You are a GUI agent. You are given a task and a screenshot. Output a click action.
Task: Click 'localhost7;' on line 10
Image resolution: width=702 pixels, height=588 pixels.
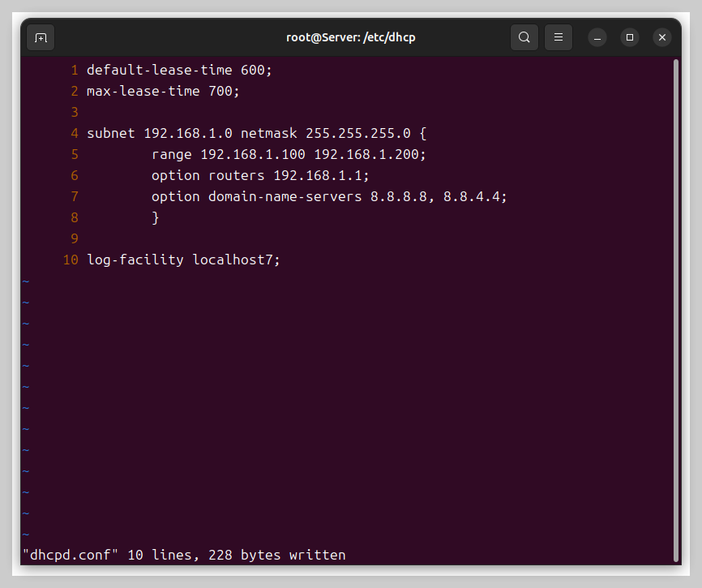tap(236, 260)
